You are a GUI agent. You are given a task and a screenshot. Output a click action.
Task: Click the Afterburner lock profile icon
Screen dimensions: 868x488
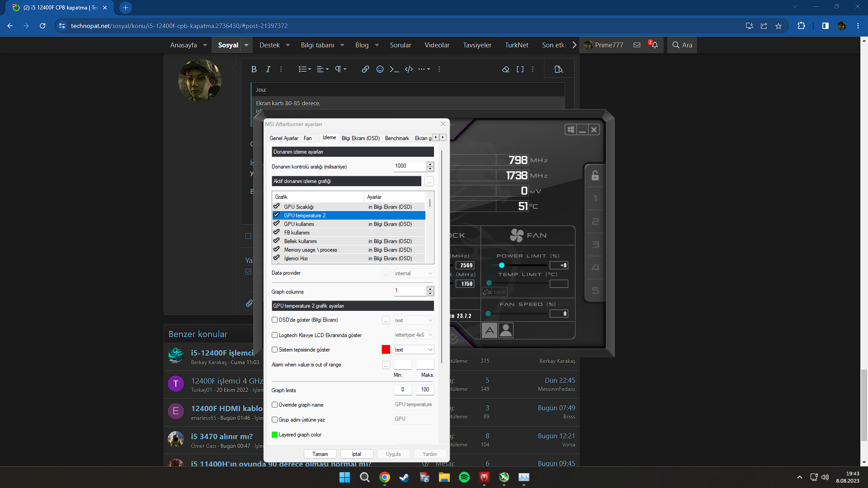click(595, 176)
